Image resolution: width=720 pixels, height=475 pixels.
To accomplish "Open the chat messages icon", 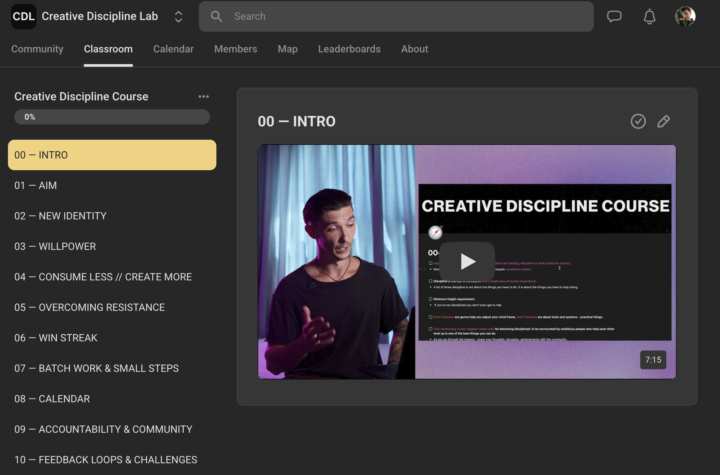I will point(614,17).
